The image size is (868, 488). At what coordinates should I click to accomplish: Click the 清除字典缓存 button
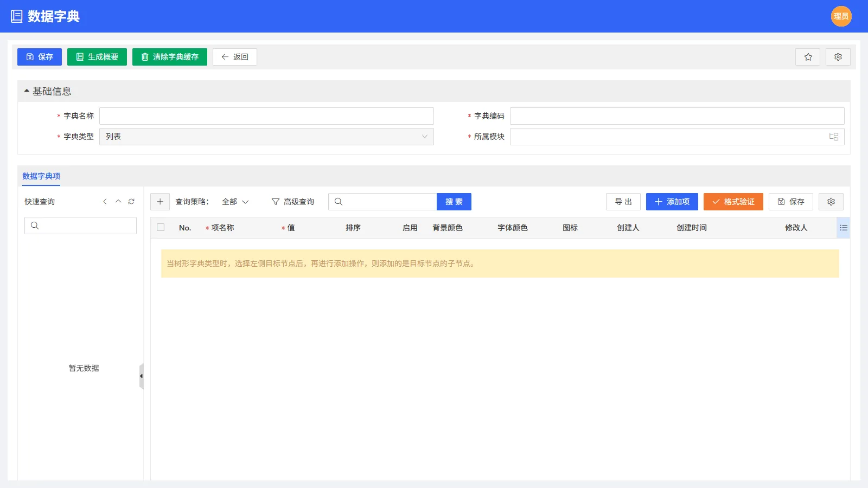170,57
